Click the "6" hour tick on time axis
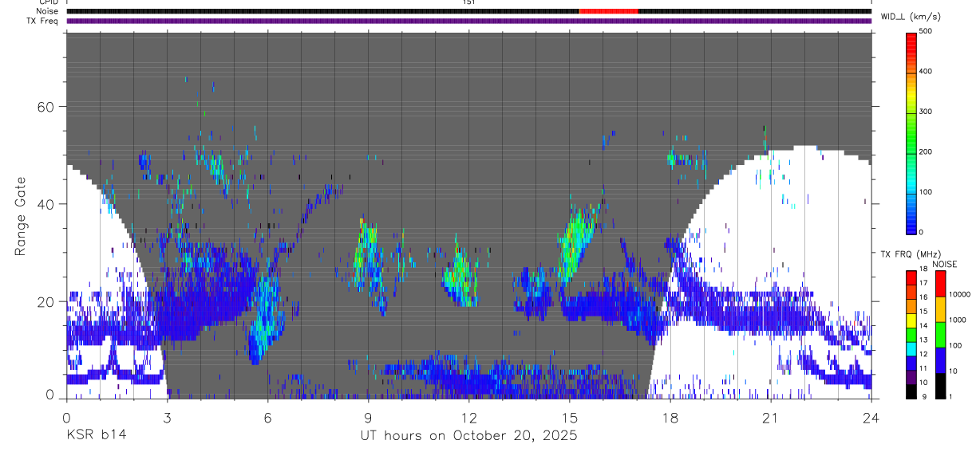 (x=267, y=418)
